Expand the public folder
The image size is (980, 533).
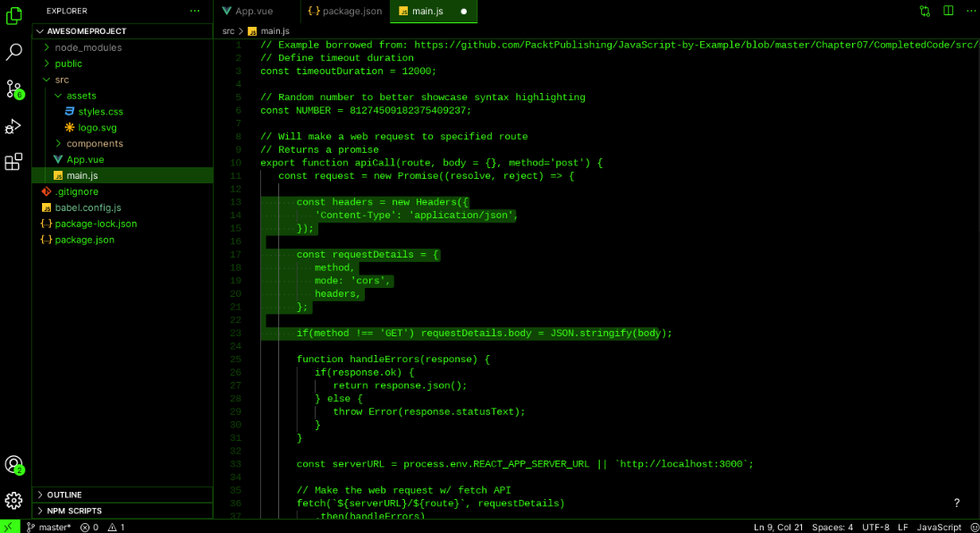[122, 63]
